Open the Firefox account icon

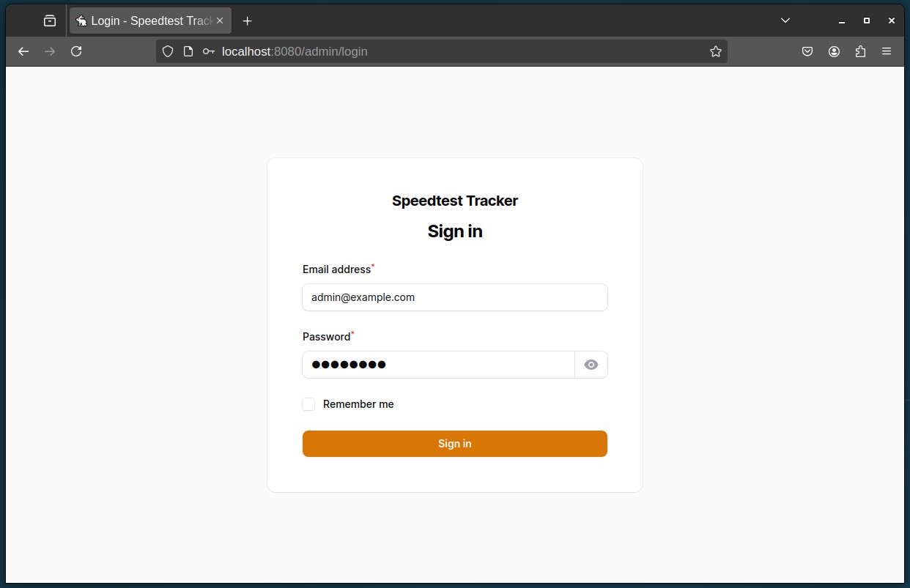[x=834, y=51]
